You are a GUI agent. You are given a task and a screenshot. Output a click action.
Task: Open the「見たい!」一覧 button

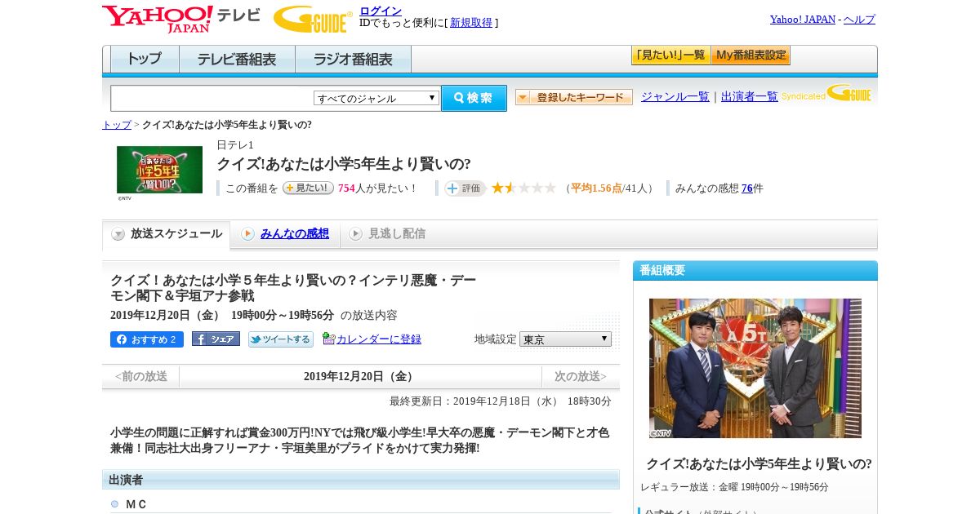[x=670, y=55]
